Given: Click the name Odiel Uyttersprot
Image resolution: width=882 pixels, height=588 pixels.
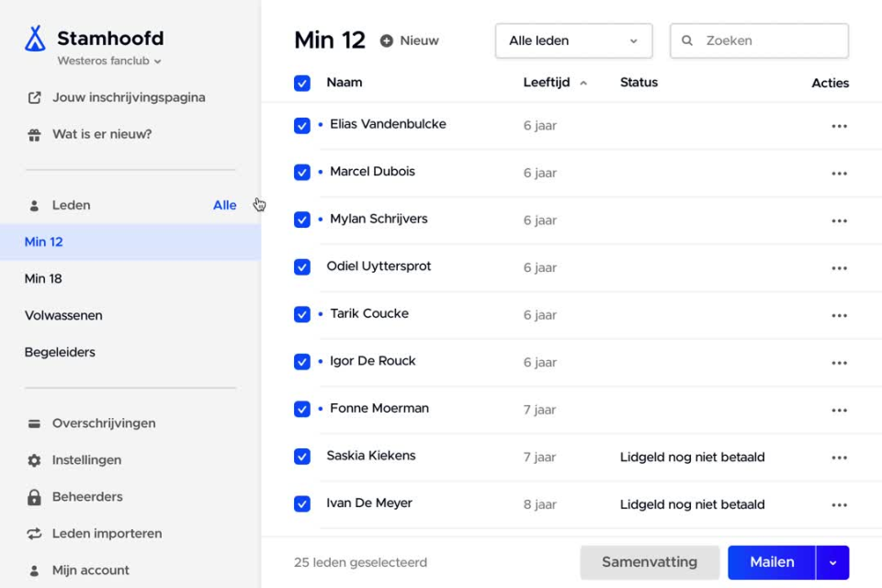Looking at the screenshot, I should [379, 266].
